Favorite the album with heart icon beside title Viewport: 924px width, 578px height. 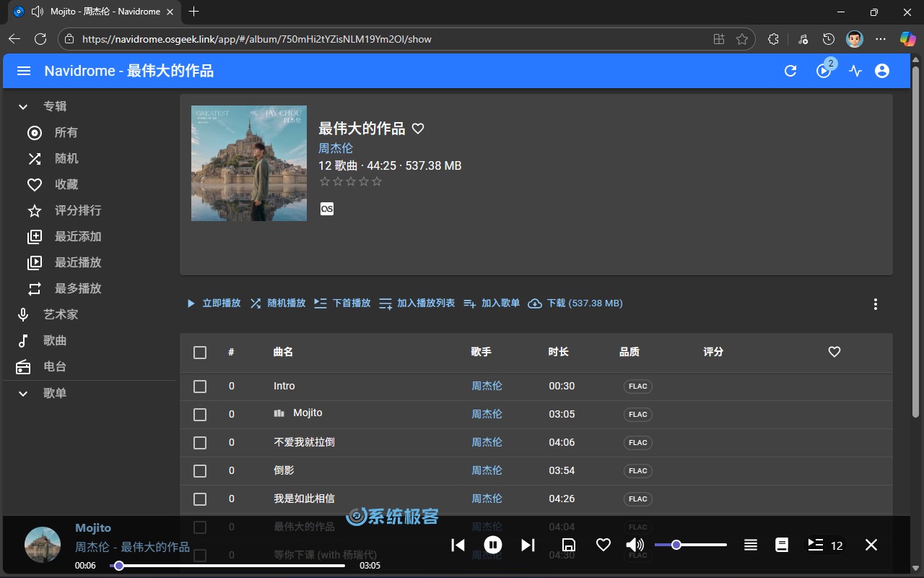418,129
